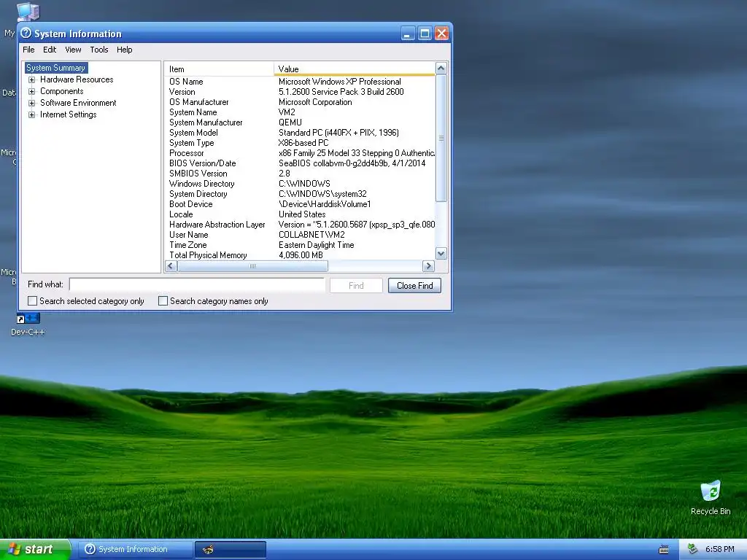Enable Search selected category only
This screenshot has width=747, height=560.
[32, 301]
